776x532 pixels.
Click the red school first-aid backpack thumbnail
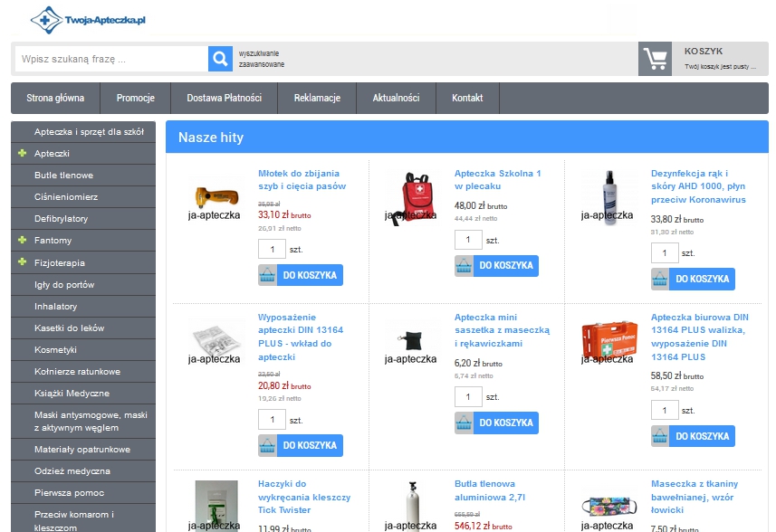410,193
